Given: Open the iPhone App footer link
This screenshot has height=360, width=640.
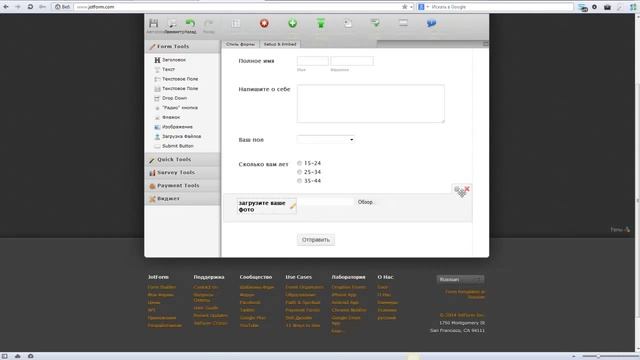Looking at the screenshot, I should click(344, 295).
